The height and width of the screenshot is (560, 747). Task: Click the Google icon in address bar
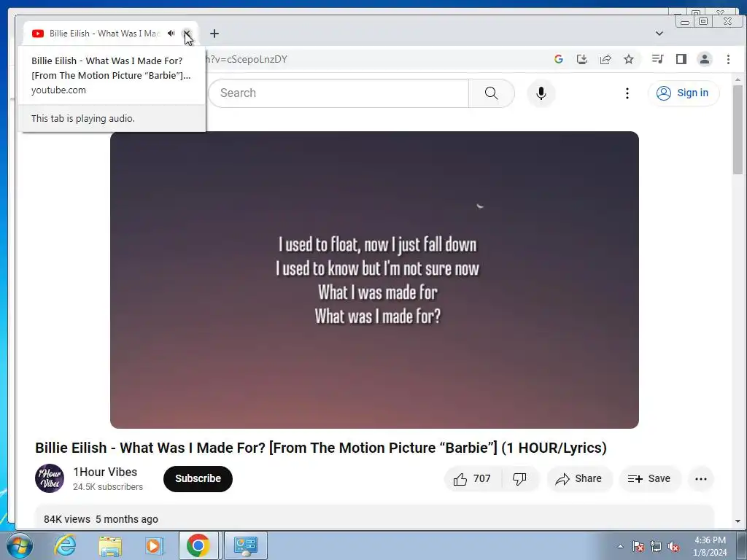559,59
